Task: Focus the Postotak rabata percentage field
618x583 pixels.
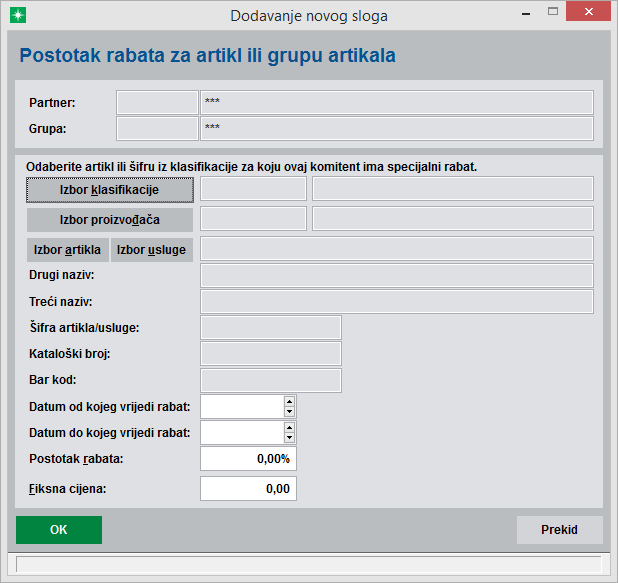Action: [x=248, y=459]
